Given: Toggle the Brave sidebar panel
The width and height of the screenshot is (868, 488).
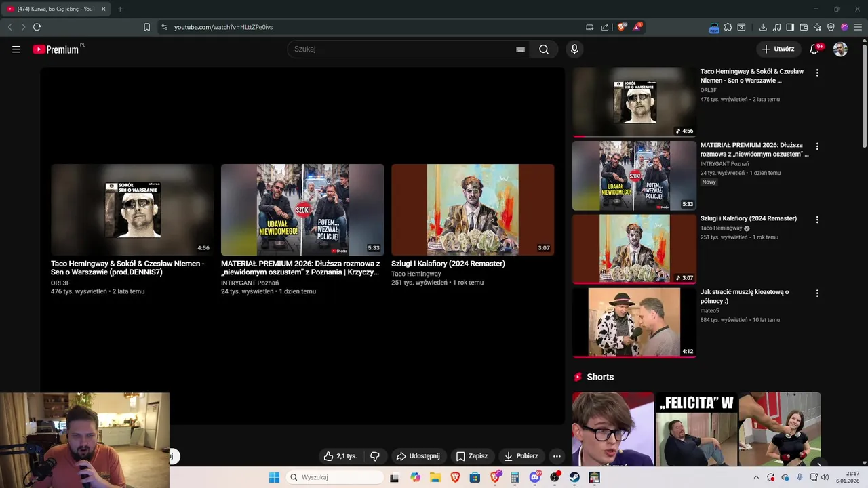Looking at the screenshot, I should 790,27.
